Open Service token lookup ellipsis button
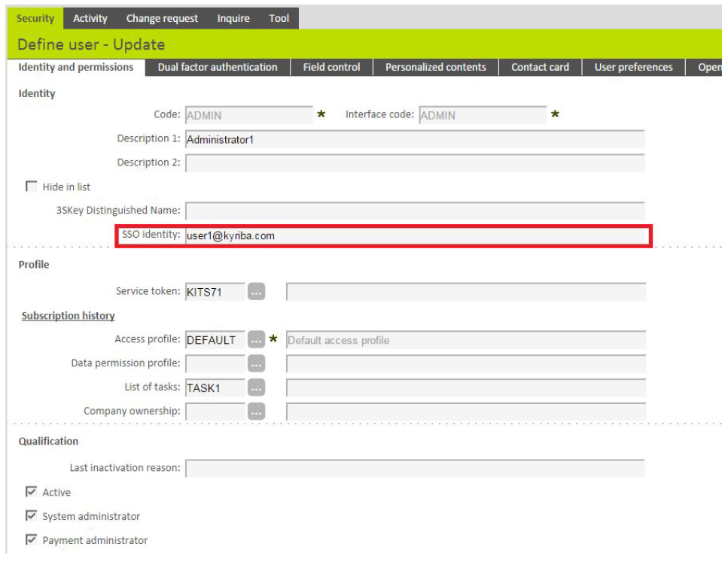Image resolution: width=728 pixels, height=571 pixels. (257, 292)
